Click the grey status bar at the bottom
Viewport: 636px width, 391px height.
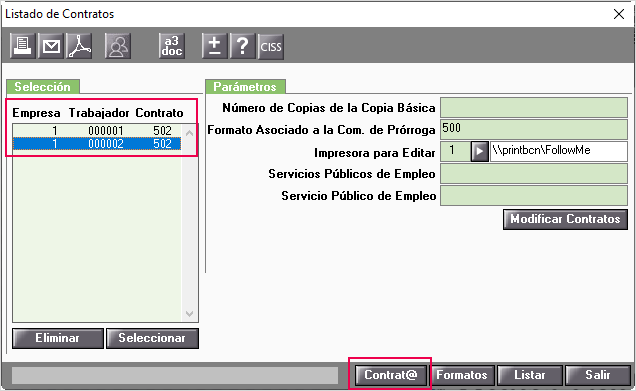coord(175,375)
